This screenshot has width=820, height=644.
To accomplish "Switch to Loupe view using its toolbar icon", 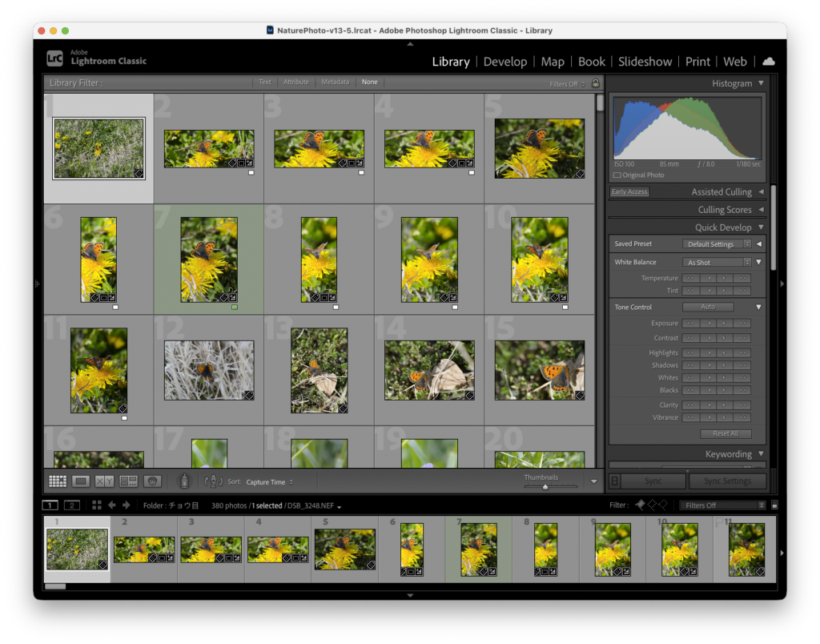I will click(80, 481).
